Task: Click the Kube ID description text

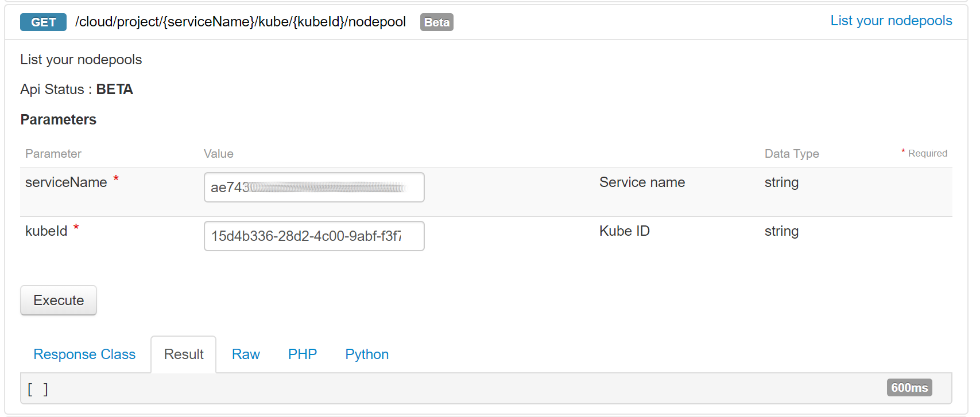Action: (625, 231)
